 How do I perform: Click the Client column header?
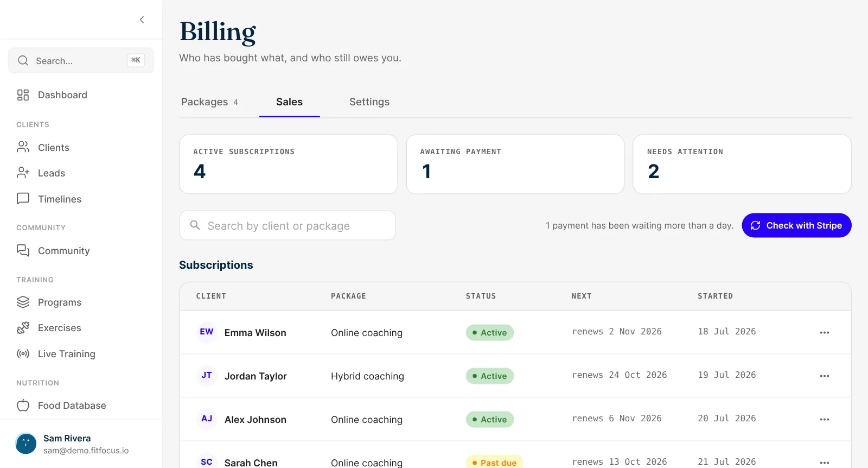click(211, 296)
